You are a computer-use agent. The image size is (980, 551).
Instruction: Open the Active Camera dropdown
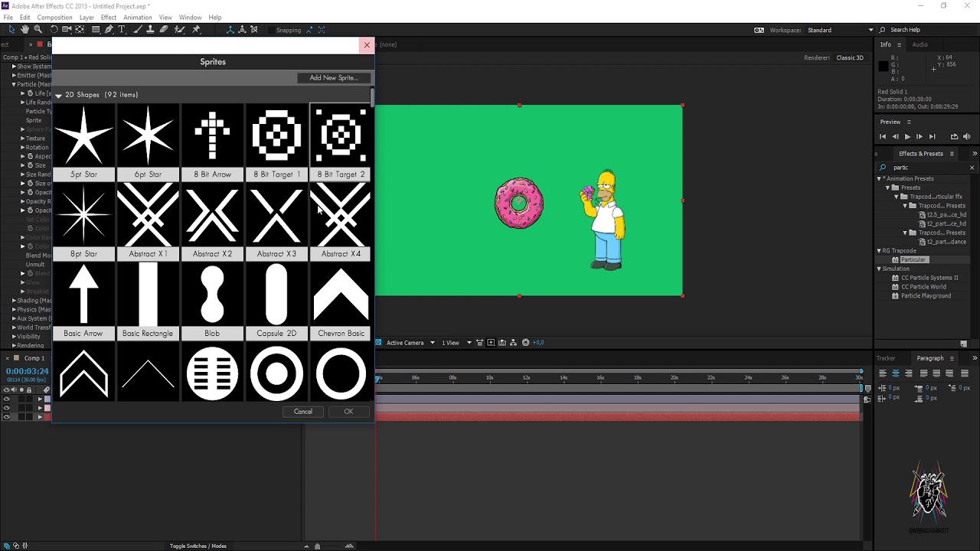(410, 343)
